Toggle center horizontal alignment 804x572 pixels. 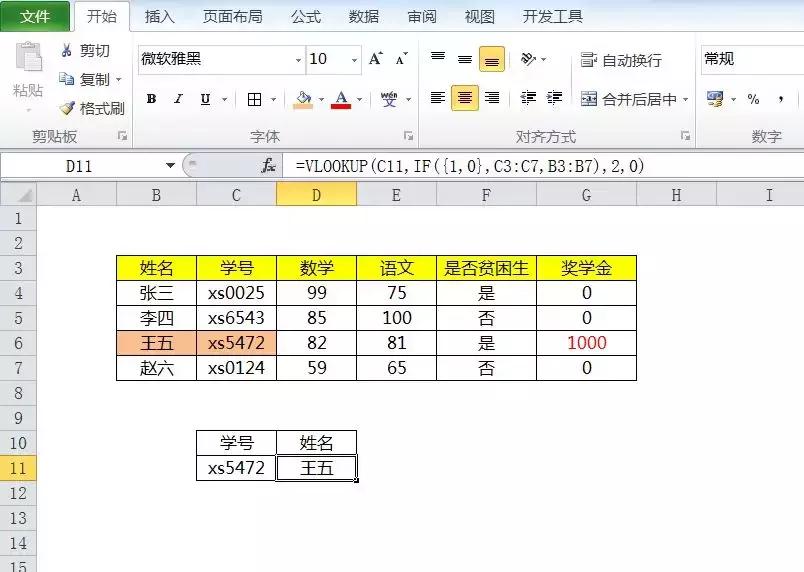point(465,98)
